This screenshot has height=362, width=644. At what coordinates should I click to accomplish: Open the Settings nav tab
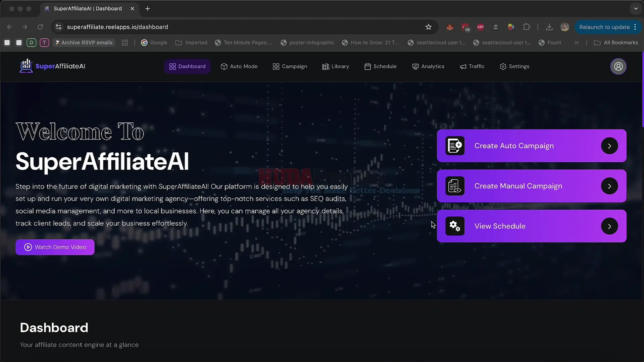pos(514,66)
